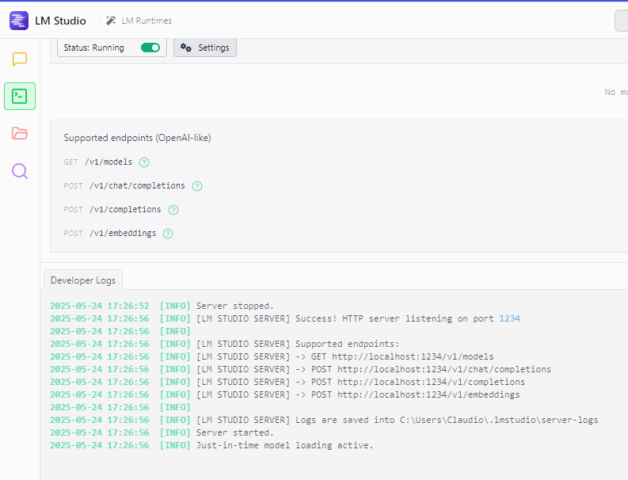The height and width of the screenshot is (480, 628).
Task: Click the wand icon beside LM Runtimes
Action: [111, 20]
